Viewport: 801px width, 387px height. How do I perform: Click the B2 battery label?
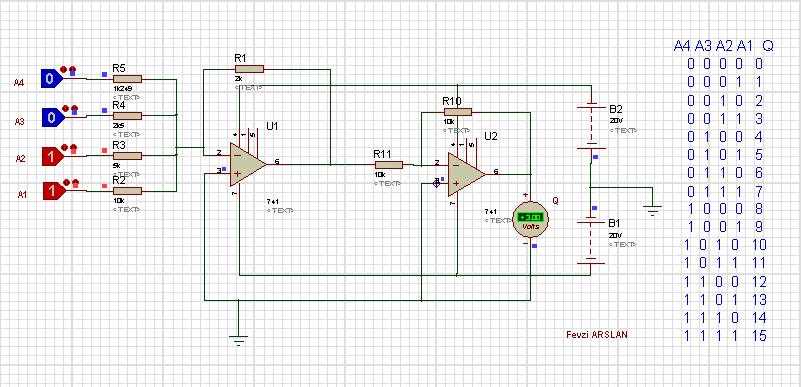pos(616,109)
